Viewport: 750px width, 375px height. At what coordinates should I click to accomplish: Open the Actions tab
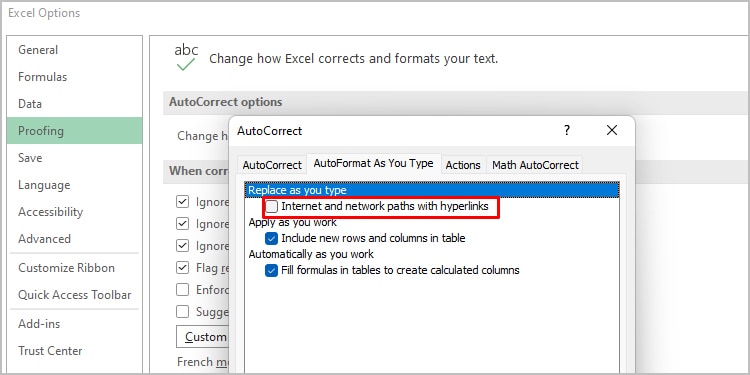[x=463, y=165]
